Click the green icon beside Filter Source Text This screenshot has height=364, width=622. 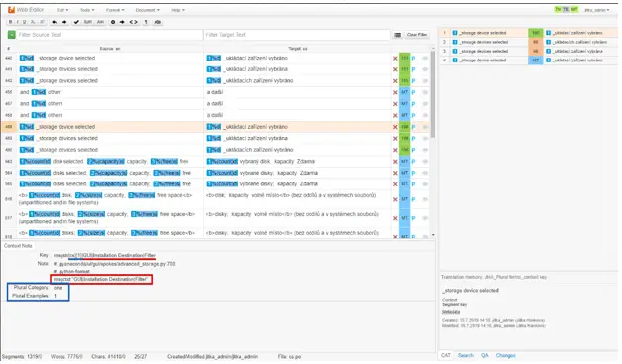12,35
